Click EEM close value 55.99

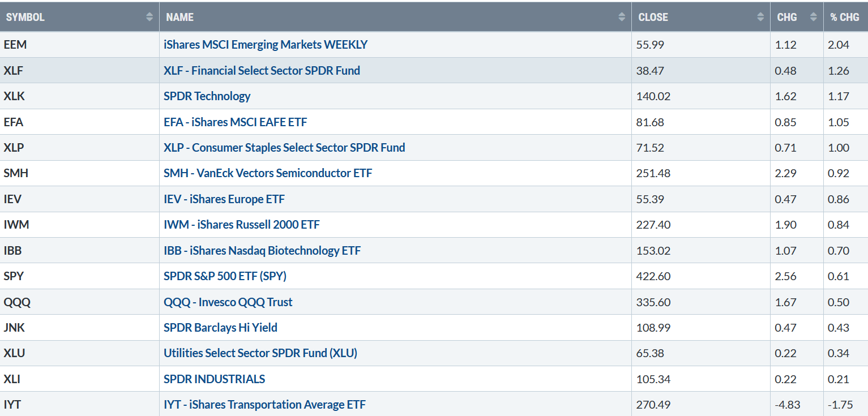[651, 45]
